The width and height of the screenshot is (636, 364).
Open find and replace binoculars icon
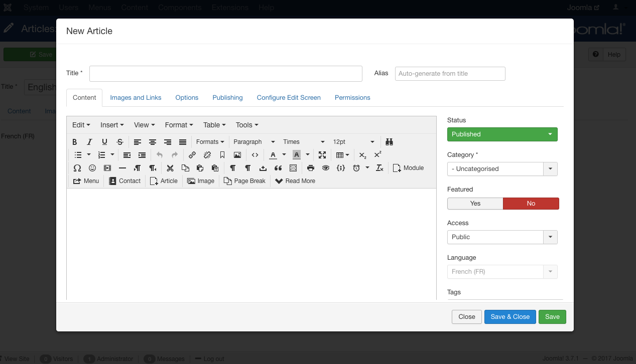click(389, 142)
